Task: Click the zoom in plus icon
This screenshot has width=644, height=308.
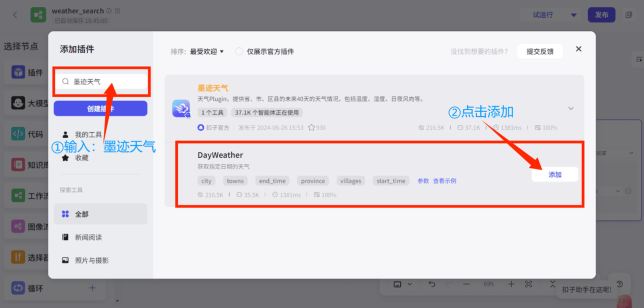Action: click(511, 284)
